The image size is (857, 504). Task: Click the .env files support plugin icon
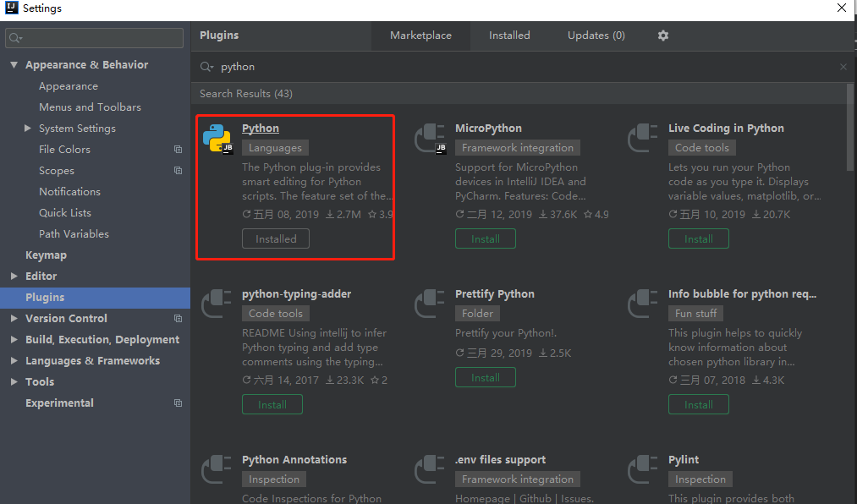pos(430,469)
